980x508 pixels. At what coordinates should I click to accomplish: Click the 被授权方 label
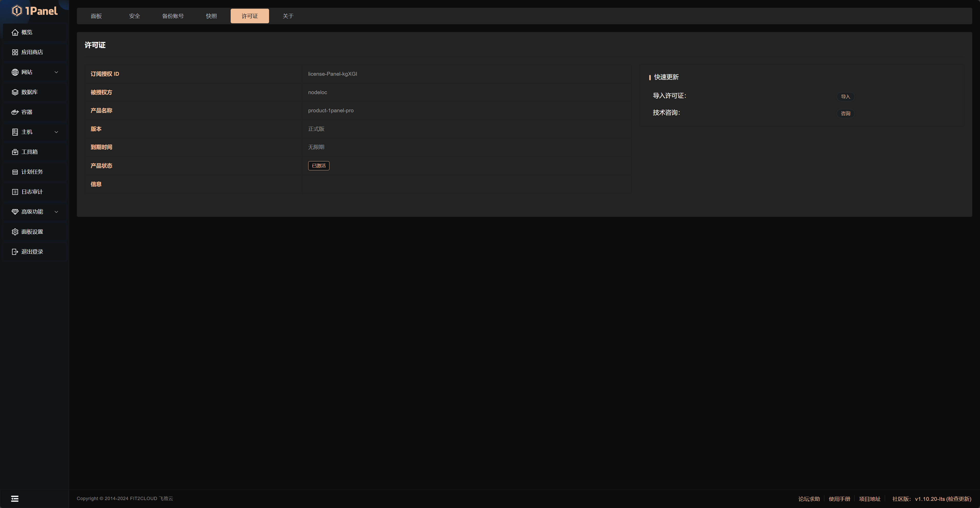[101, 92]
